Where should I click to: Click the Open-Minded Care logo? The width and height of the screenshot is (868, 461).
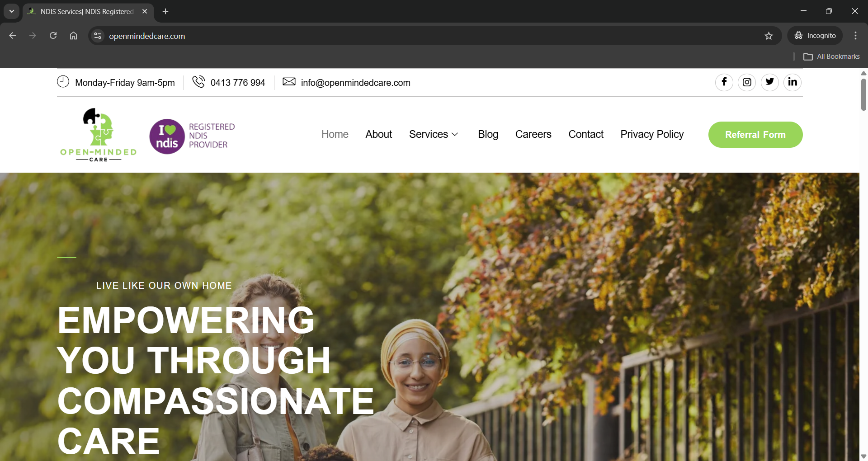(99, 135)
